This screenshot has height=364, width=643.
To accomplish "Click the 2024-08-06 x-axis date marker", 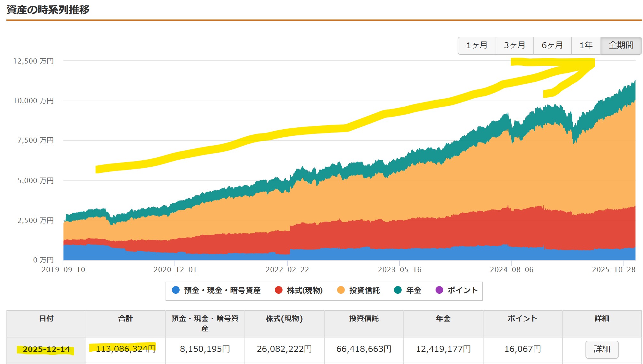I will click(512, 270).
